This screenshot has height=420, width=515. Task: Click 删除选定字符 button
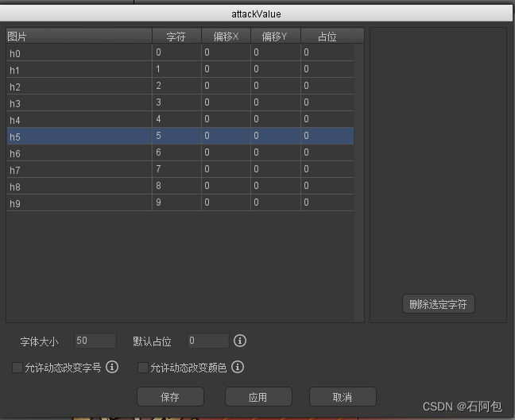(x=439, y=304)
